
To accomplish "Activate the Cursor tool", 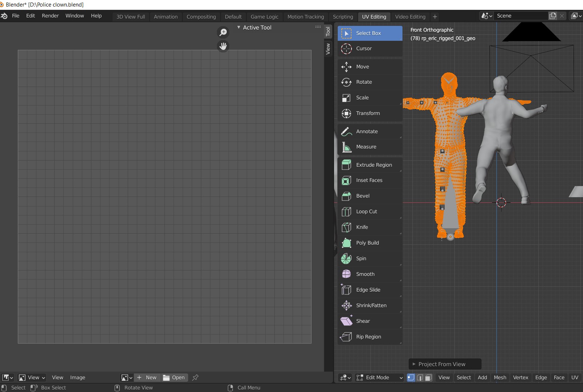I will tap(370, 48).
